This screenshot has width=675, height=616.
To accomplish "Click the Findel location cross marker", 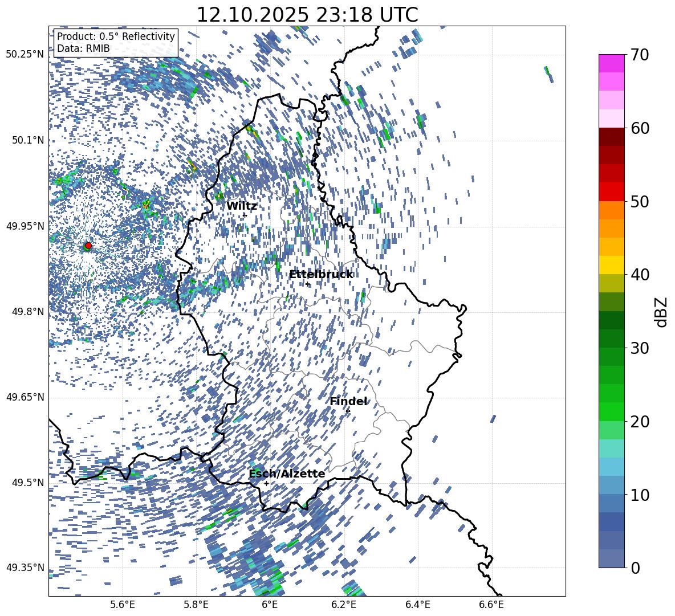I will tap(348, 411).
